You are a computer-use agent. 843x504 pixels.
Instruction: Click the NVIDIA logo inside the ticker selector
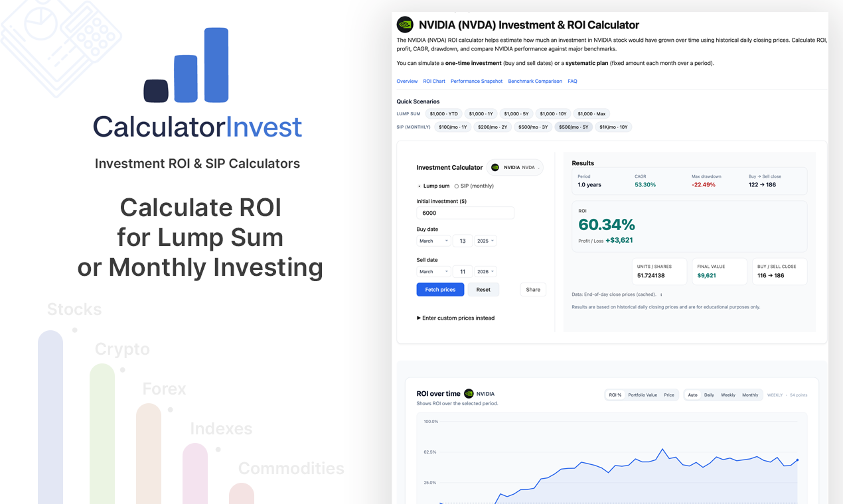[x=494, y=167]
